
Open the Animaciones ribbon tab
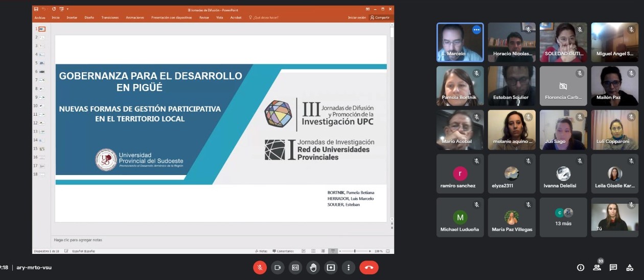pos(135,17)
